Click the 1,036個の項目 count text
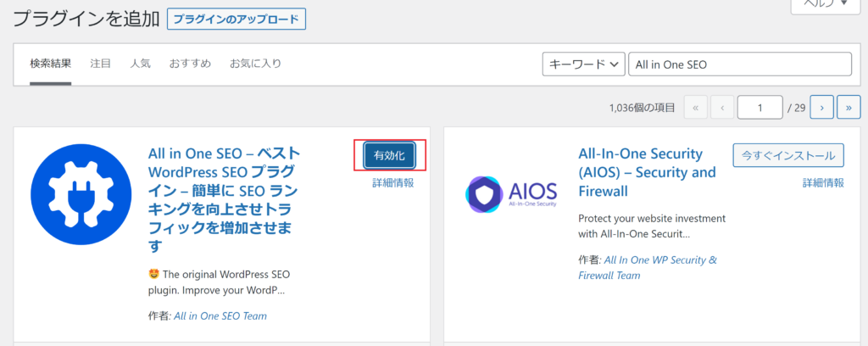Screen dimensions: 868x346 pyautogui.click(x=643, y=108)
